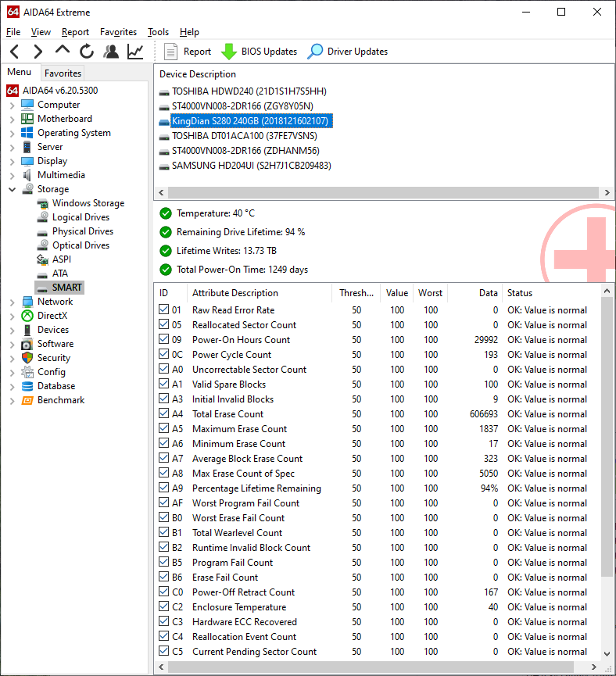Switch to the Favorites tab

tap(63, 73)
